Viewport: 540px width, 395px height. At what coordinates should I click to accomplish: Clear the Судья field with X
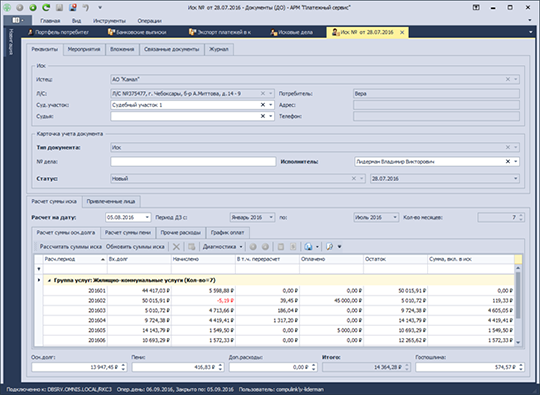click(263, 116)
